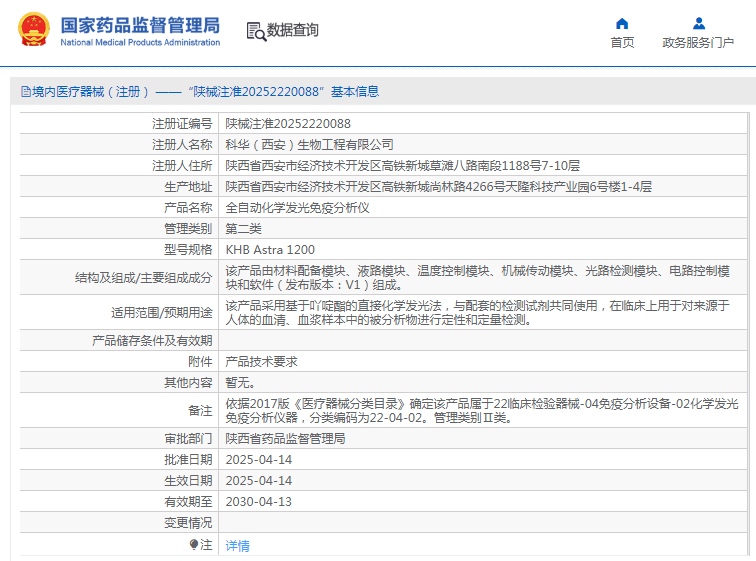Viewport: 756px width, 561px height.
Task: Click attachment value 产品技术要求
Action: [261, 361]
